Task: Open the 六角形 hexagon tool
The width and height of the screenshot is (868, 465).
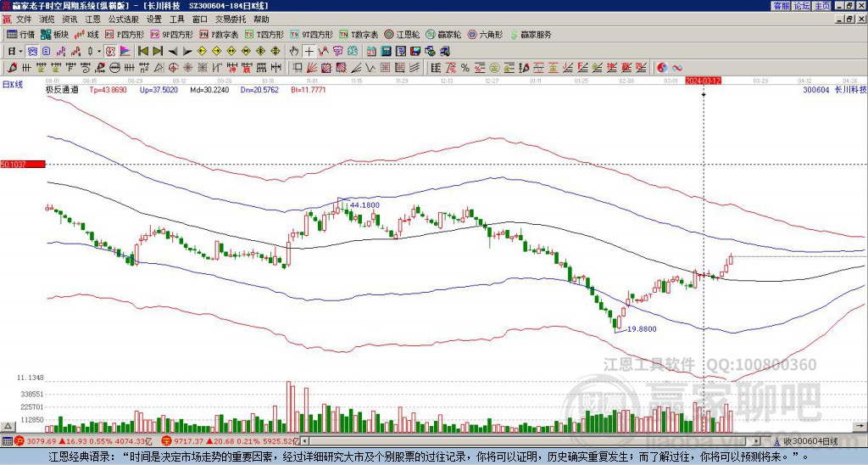Action: pos(485,34)
